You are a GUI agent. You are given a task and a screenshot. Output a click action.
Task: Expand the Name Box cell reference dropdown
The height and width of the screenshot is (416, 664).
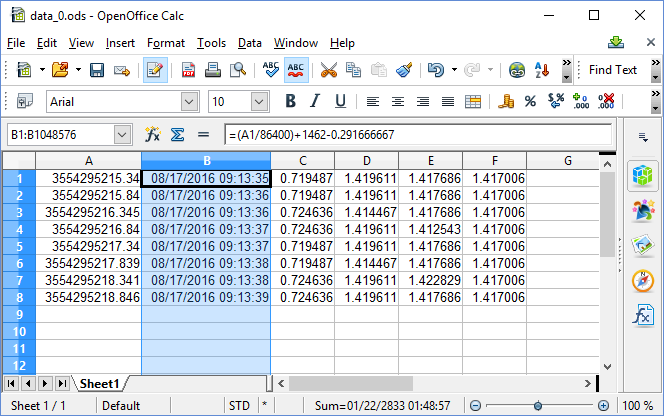[122, 134]
